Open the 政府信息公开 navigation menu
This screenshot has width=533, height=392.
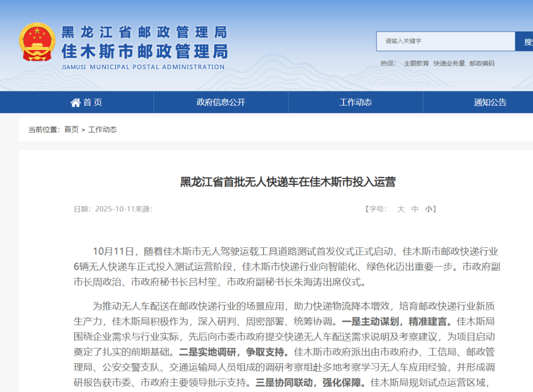[221, 102]
